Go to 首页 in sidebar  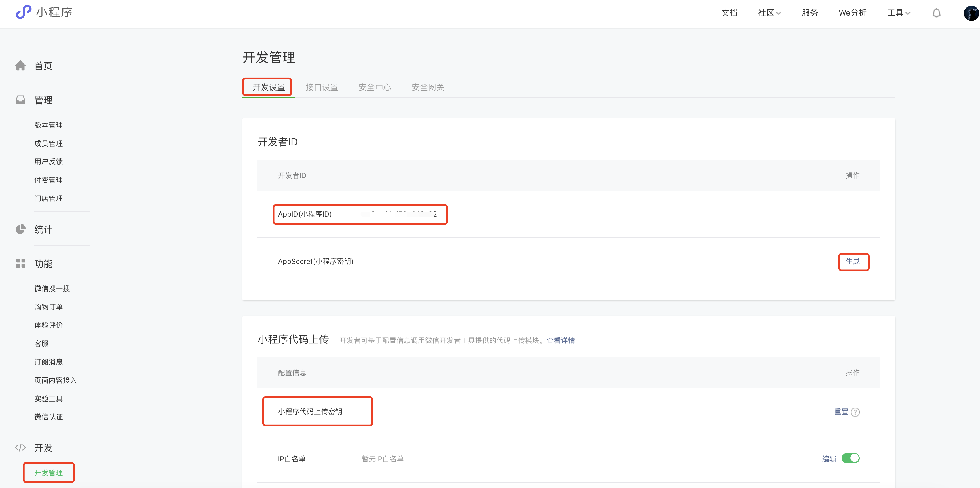coord(43,66)
